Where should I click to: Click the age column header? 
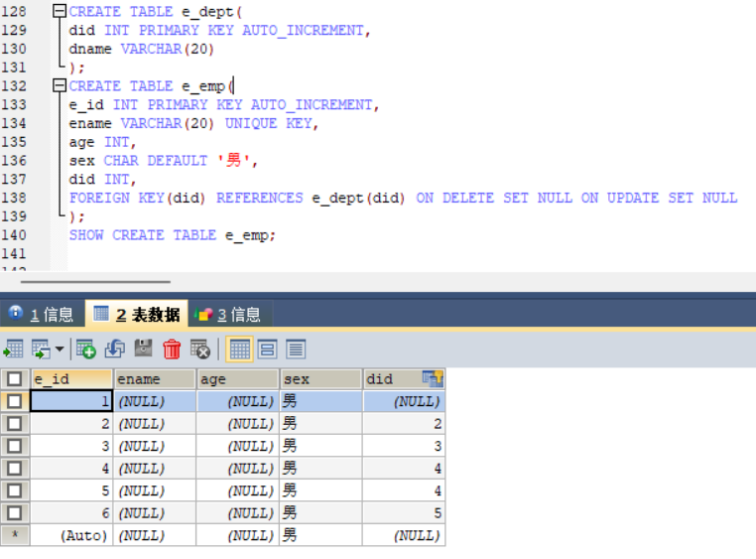click(x=238, y=379)
